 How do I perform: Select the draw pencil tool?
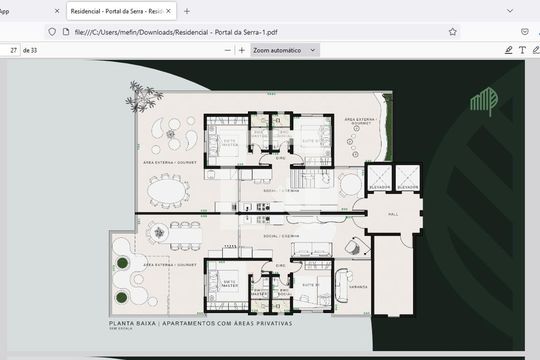coord(536,50)
